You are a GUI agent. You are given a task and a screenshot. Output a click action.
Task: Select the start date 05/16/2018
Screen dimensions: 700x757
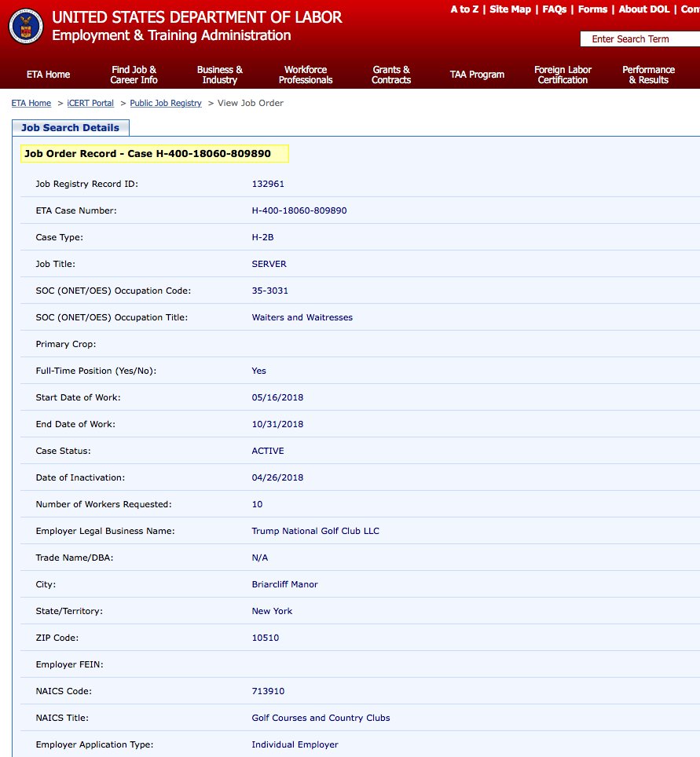pos(278,397)
